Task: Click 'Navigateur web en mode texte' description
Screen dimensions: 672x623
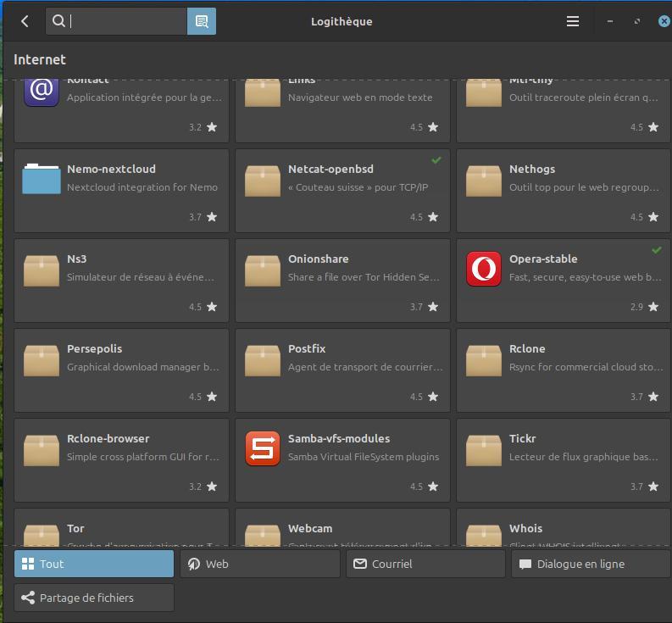Action: pyautogui.click(x=360, y=97)
